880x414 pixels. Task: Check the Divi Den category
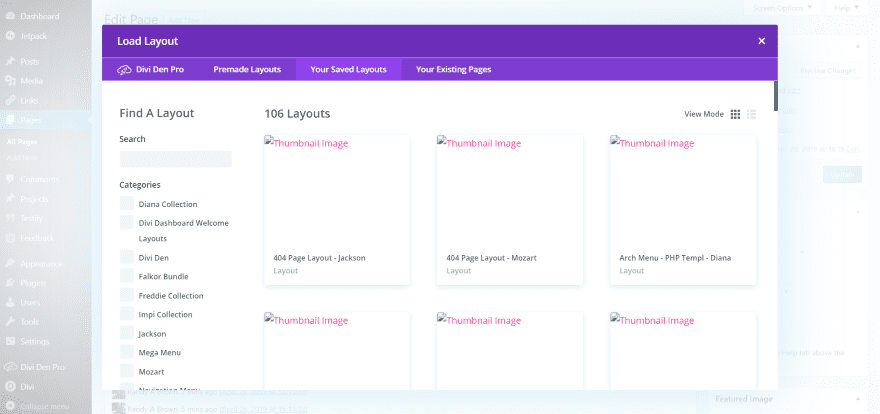click(127, 257)
